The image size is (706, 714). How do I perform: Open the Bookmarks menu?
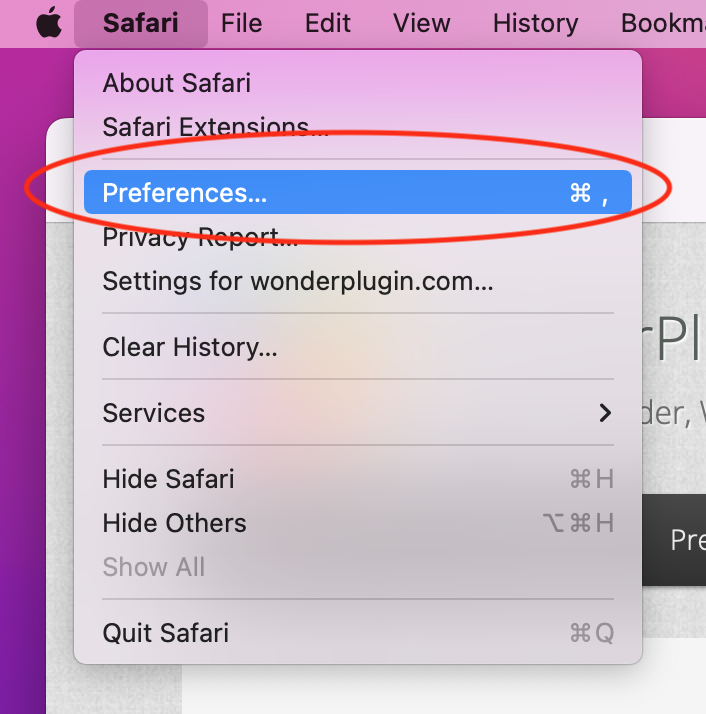pos(662,23)
